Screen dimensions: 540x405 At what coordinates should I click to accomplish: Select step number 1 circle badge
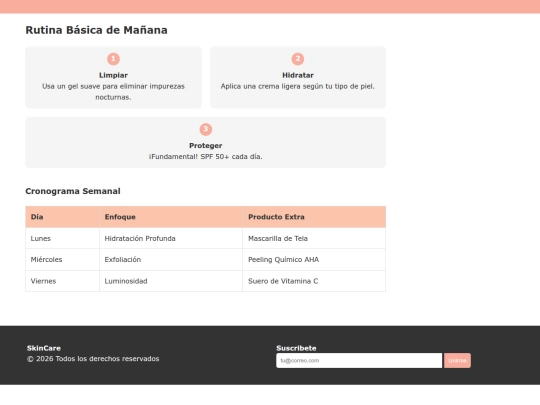[113, 59]
